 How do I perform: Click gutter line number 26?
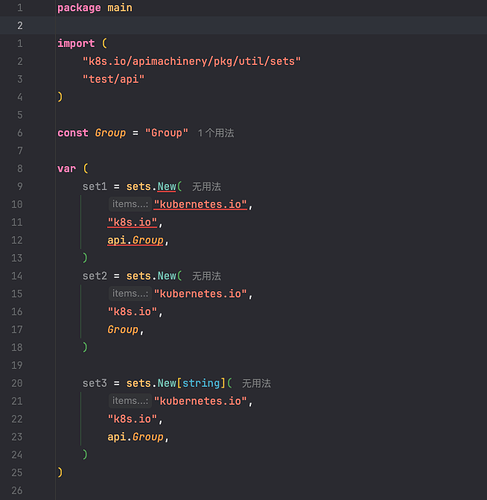[17, 491]
